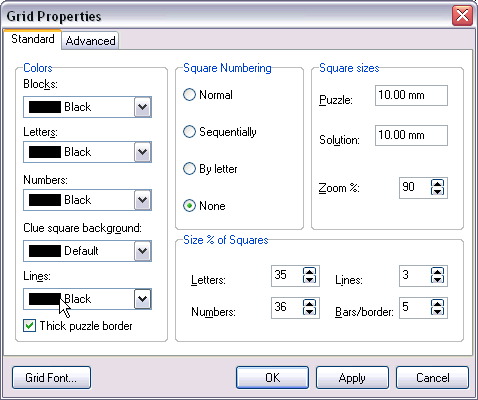Increase the Lines size spinner value
The width and height of the screenshot is (478, 400).
(x=437, y=272)
